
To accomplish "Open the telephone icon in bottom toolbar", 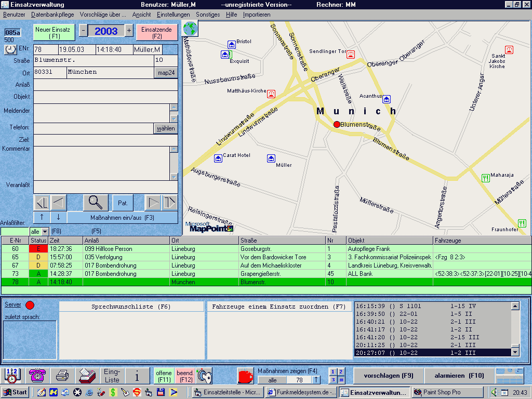I will (x=37, y=376).
